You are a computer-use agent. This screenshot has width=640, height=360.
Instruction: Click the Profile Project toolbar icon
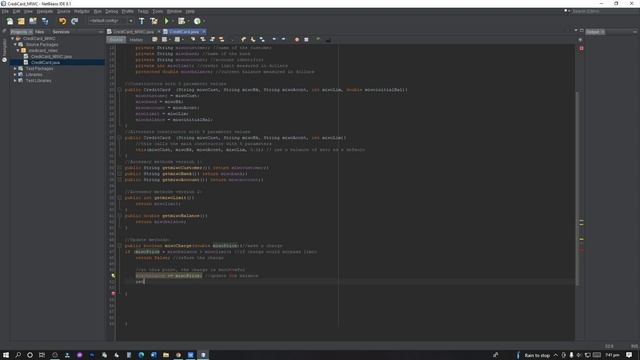(x=197, y=21)
